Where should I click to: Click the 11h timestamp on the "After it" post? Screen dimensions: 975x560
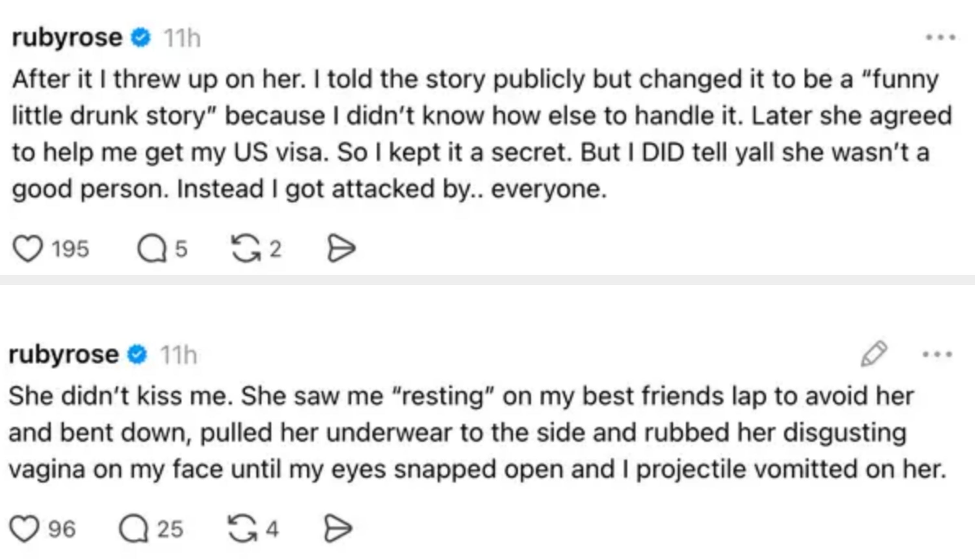[182, 38]
